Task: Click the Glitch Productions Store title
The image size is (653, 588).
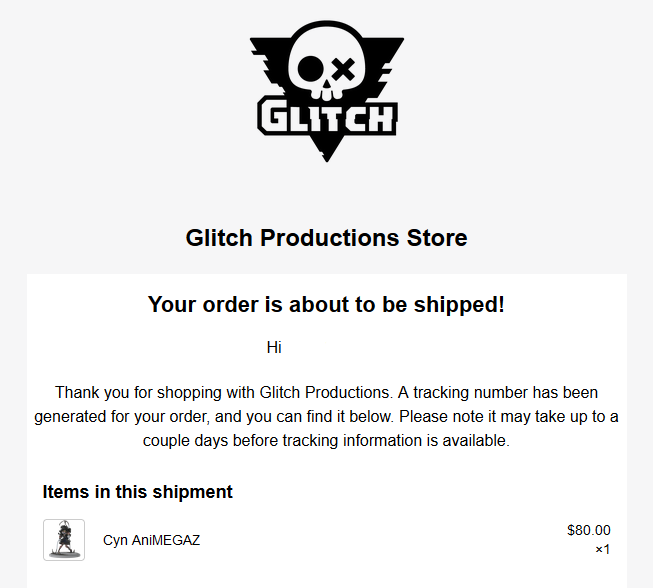Action: [326, 238]
